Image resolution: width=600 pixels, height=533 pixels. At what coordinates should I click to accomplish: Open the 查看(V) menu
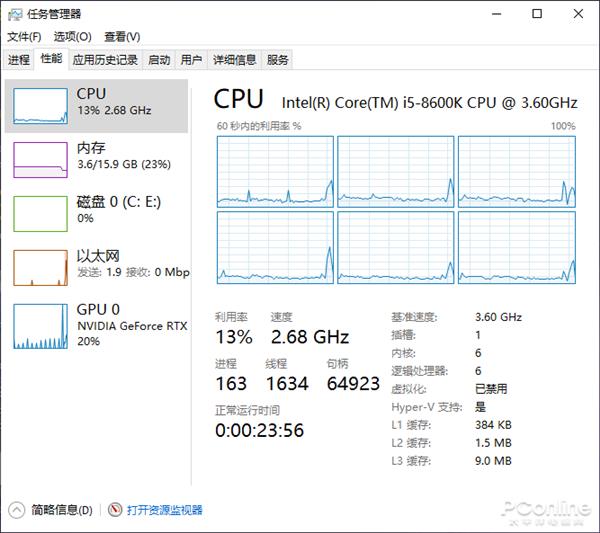122,37
